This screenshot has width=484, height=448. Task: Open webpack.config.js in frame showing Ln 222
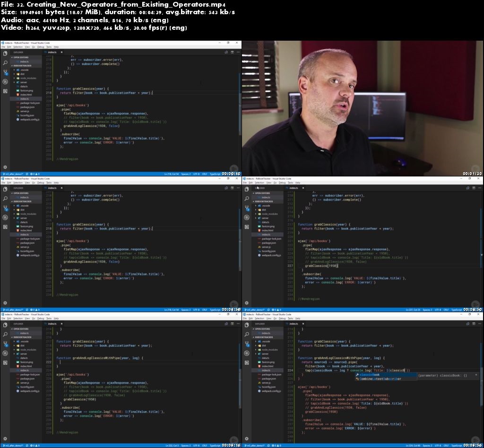[x=29, y=391]
